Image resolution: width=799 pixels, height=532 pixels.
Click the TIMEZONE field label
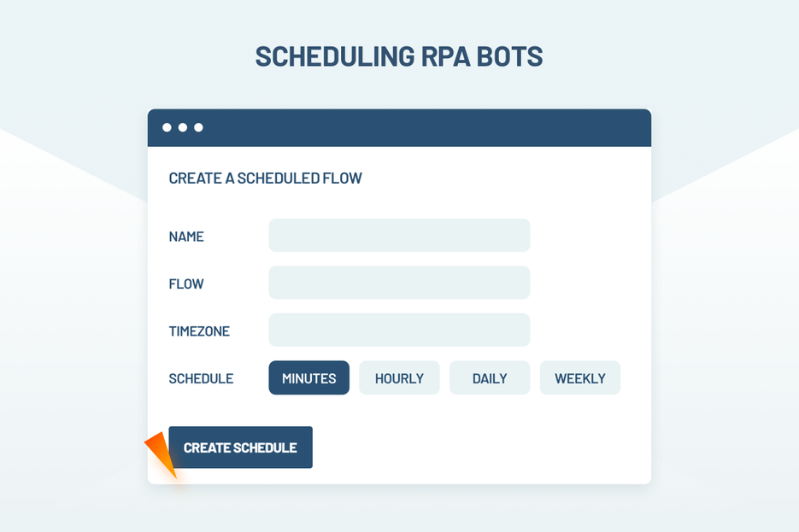199,331
